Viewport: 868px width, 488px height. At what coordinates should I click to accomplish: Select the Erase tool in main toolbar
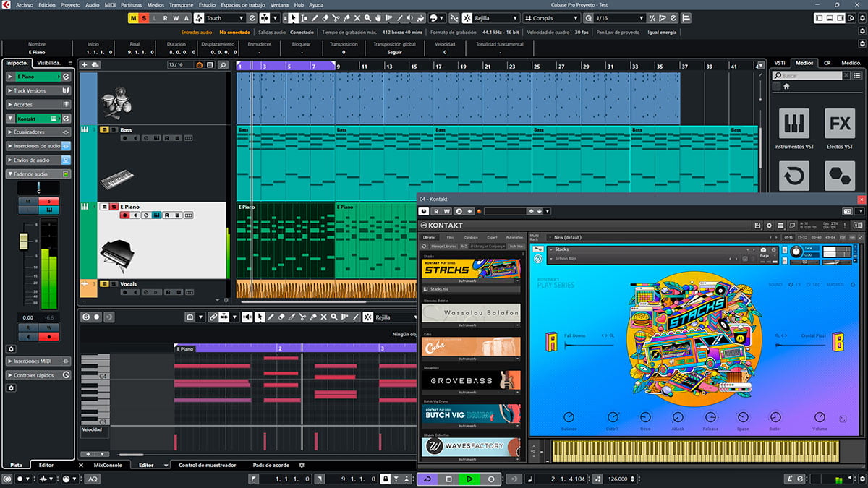click(325, 18)
